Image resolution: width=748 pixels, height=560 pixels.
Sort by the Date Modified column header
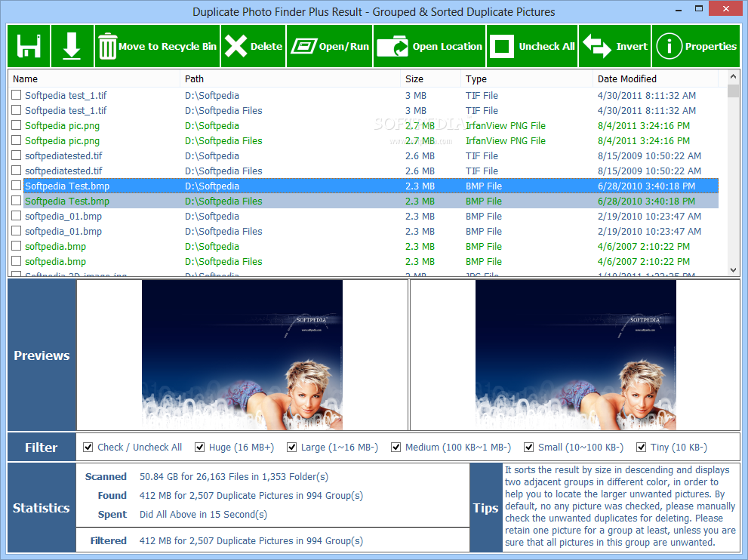[655, 78]
